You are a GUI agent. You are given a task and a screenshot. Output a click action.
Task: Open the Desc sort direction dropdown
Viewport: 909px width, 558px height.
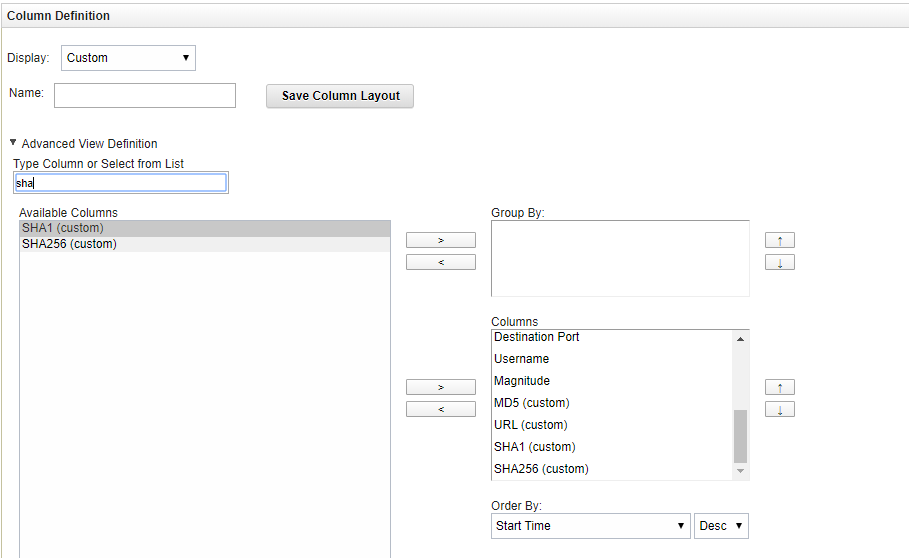721,526
